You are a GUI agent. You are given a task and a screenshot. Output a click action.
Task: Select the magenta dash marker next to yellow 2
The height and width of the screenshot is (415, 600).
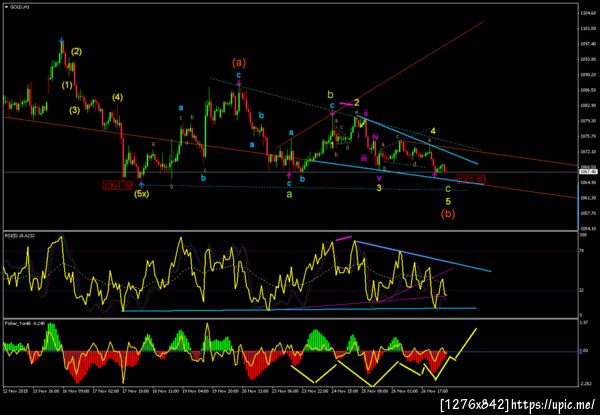(346, 104)
